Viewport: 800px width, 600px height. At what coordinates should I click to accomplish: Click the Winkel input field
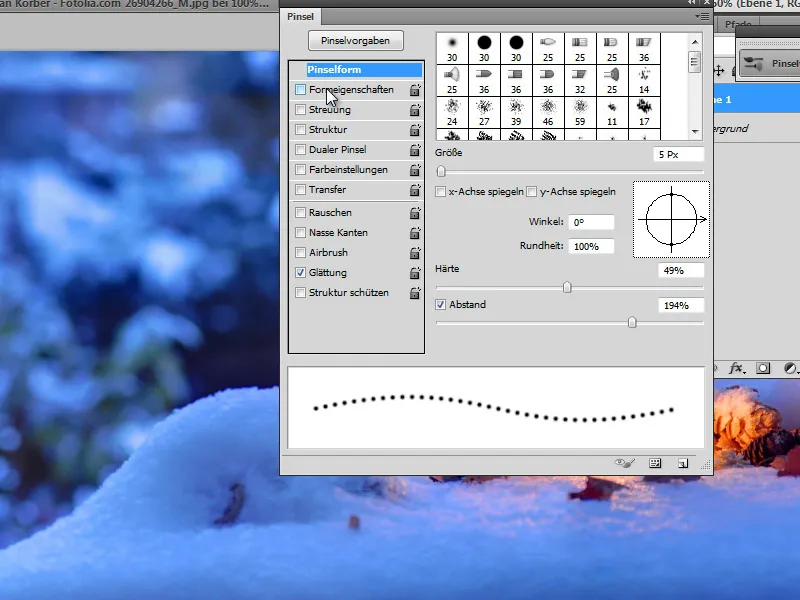(x=591, y=222)
